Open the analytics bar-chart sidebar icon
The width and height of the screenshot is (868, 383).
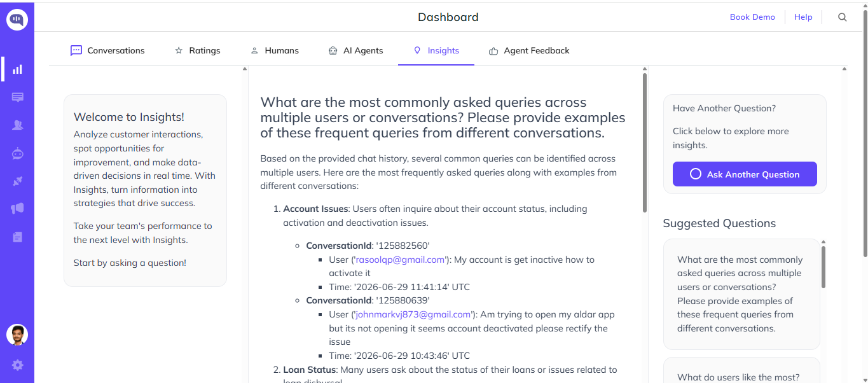pyautogui.click(x=17, y=69)
